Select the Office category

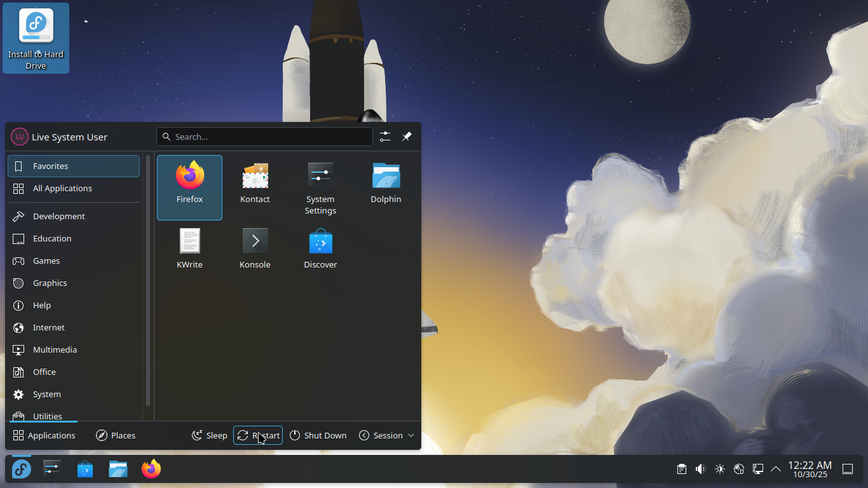point(74,372)
